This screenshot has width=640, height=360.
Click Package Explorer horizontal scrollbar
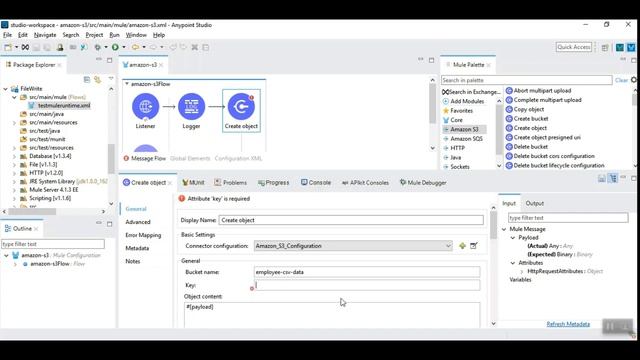pos(32,211)
